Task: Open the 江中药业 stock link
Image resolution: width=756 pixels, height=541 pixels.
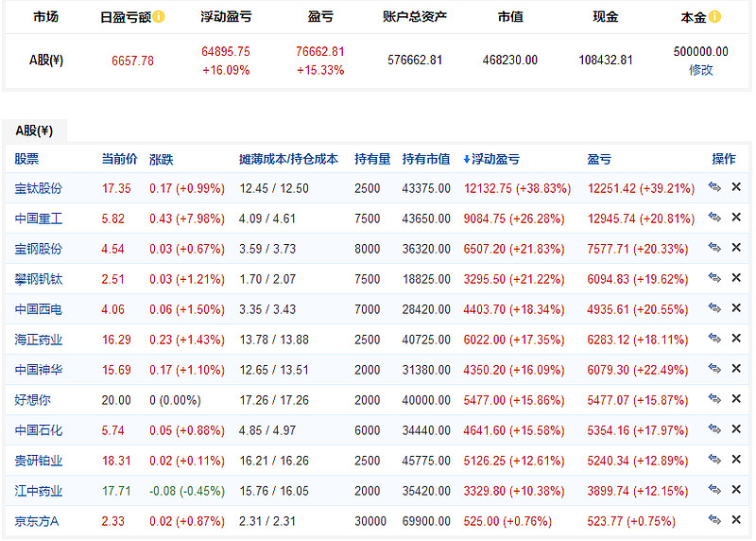Action: [x=39, y=491]
